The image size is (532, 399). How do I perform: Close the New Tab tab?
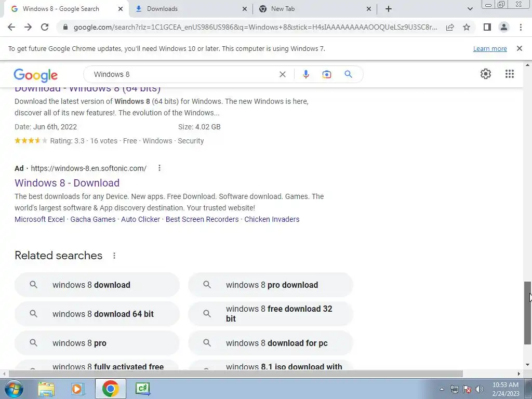369,9
